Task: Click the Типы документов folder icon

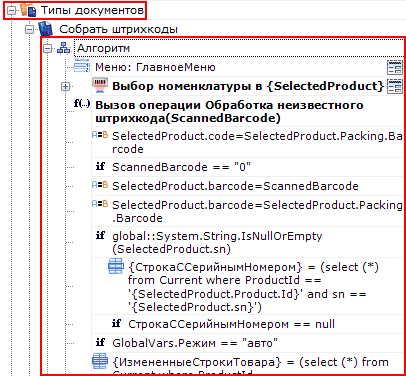Action: [28, 10]
